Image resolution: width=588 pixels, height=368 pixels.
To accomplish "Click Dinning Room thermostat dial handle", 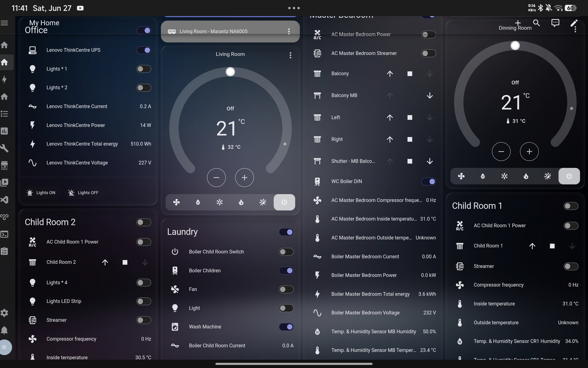I will (x=515, y=46).
